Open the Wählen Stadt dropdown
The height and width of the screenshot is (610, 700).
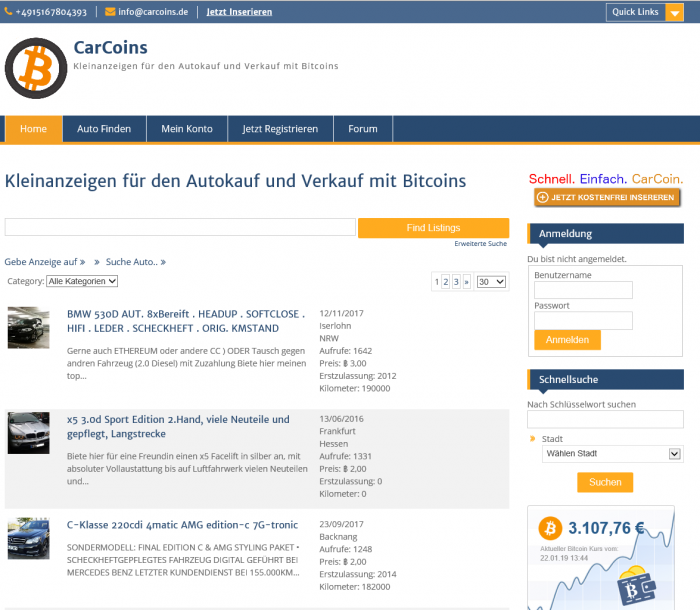tap(612, 454)
